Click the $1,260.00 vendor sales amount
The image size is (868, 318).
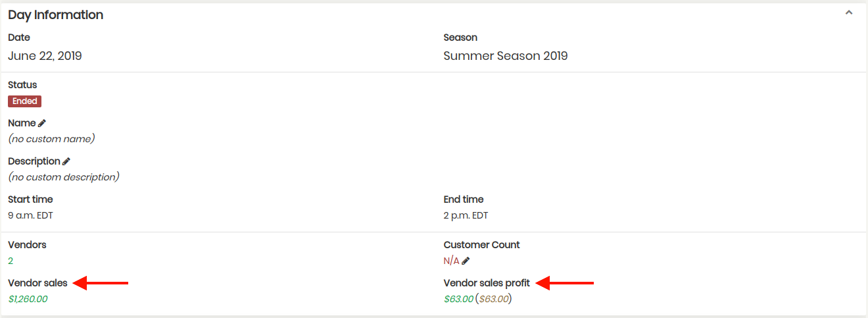point(28,299)
